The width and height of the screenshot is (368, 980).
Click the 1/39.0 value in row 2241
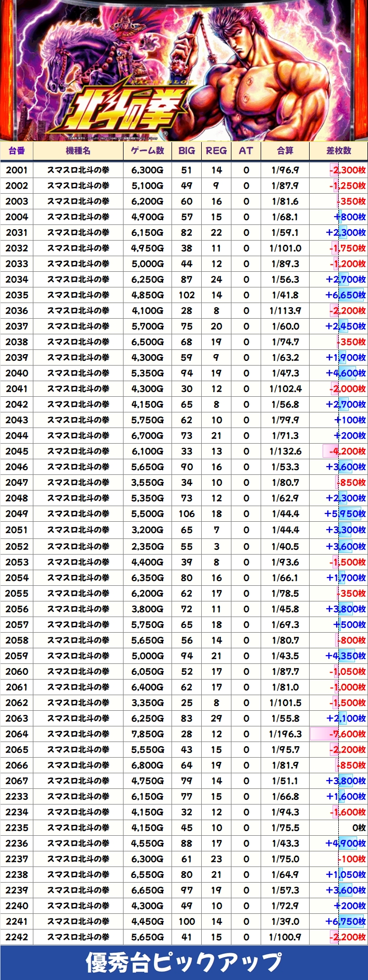click(285, 921)
